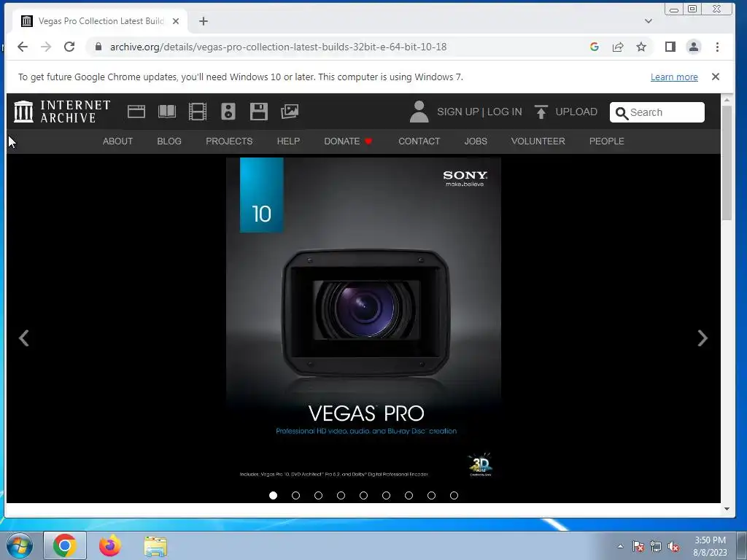The image size is (747, 560).
Task: Click the LOG IN link
Action: [x=505, y=112]
